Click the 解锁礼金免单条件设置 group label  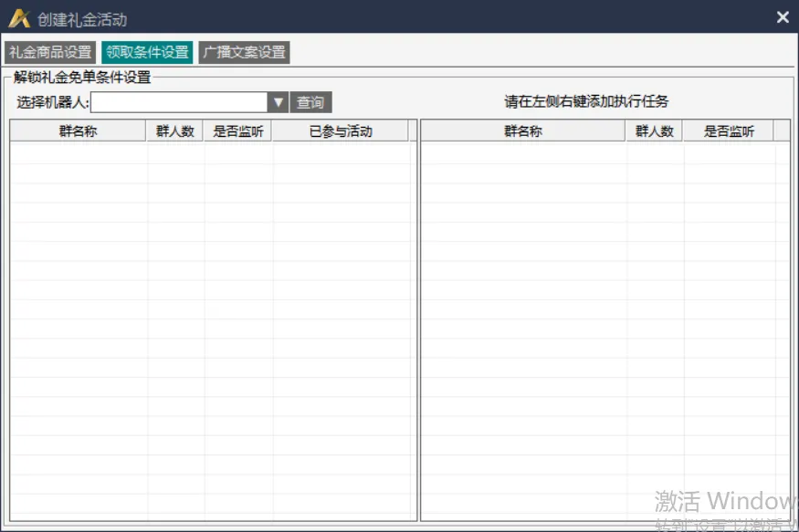[x=82, y=78]
